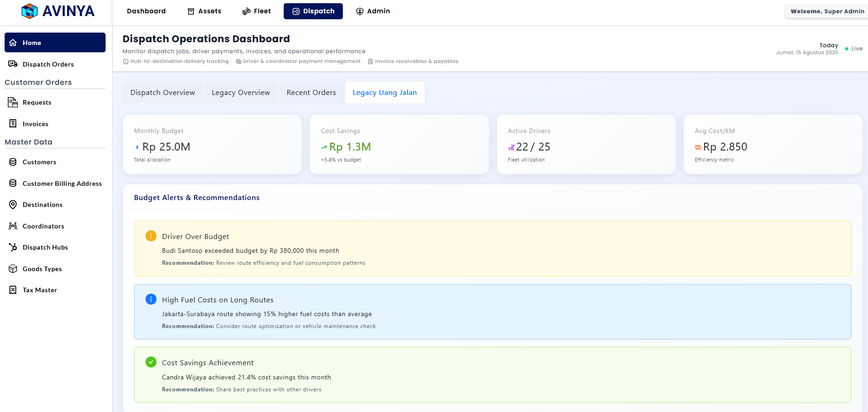Switch to the Recent Orders tab
The width and height of the screenshot is (868, 412).
tap(311, 93)
